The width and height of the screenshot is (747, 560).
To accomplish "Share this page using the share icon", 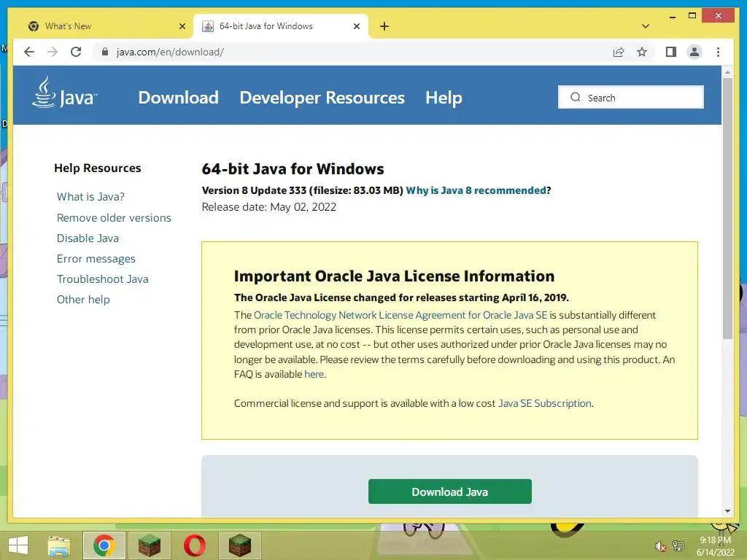I will (x=619, y=52).
